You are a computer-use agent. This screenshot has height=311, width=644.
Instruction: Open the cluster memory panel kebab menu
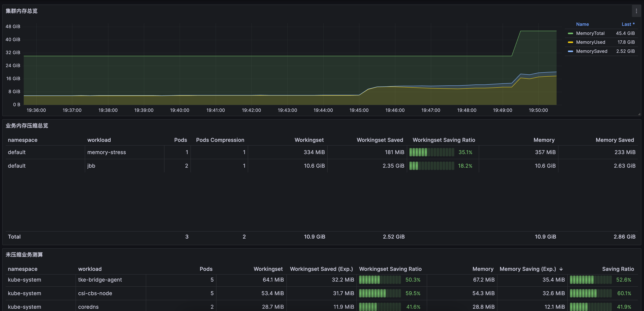(x=636, y=11)
